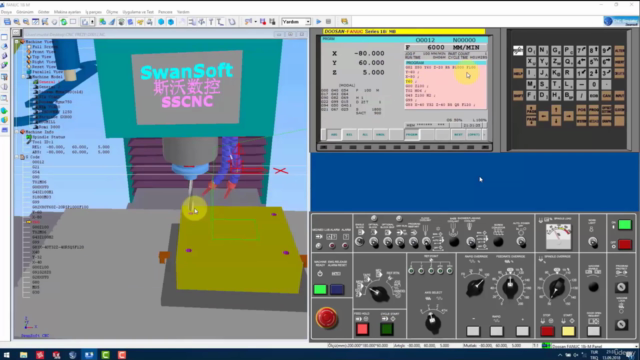Image resolution: width=640 pixels, height=360 pixels.
Task: Click the Spindle Override dial
Action: pyautogui.click(x=556, y=287)
